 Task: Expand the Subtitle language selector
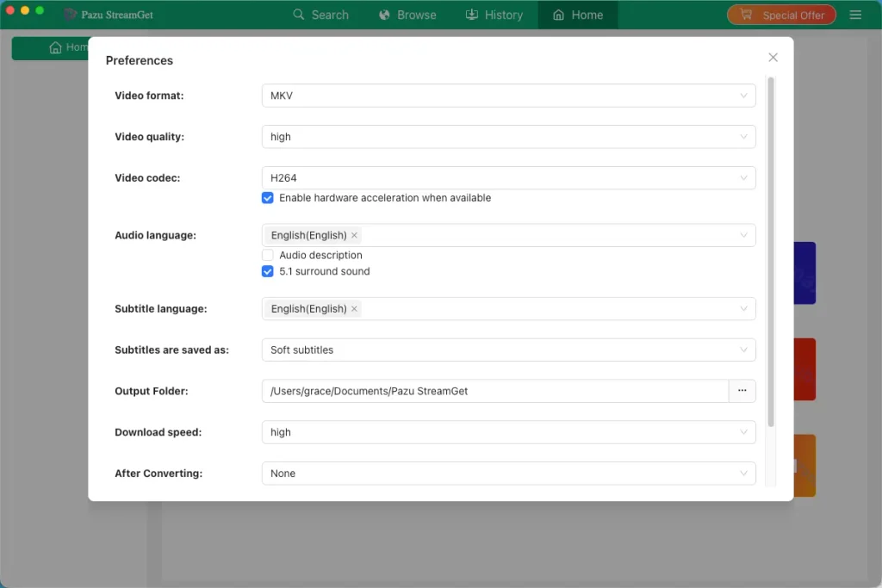508,309
